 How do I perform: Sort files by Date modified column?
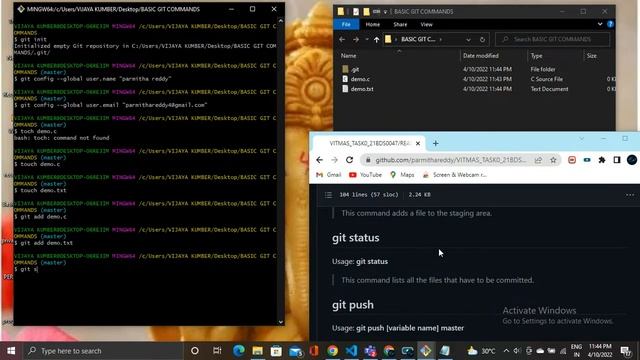480,56
